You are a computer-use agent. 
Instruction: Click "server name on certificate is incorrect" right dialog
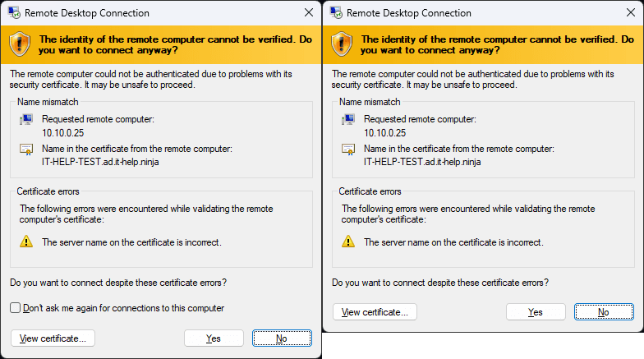click(453, 242)
